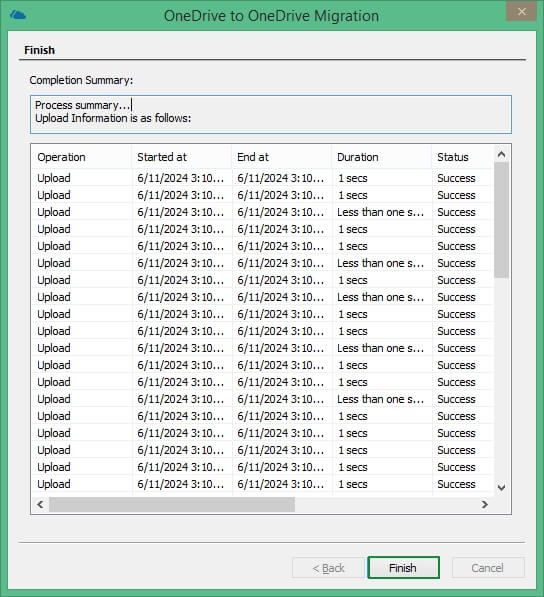Click the 'Upload Information is as follows:' line
This screenshot has height=597, width=544.
pos(113,118)
